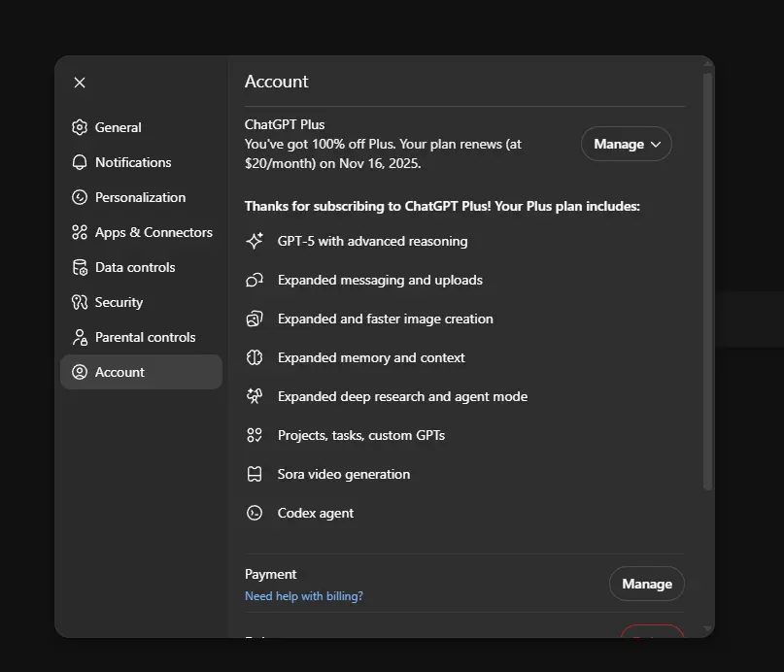784x672 pixels.
Task: Click the Data controls database icon
Action: click(80, 267)
